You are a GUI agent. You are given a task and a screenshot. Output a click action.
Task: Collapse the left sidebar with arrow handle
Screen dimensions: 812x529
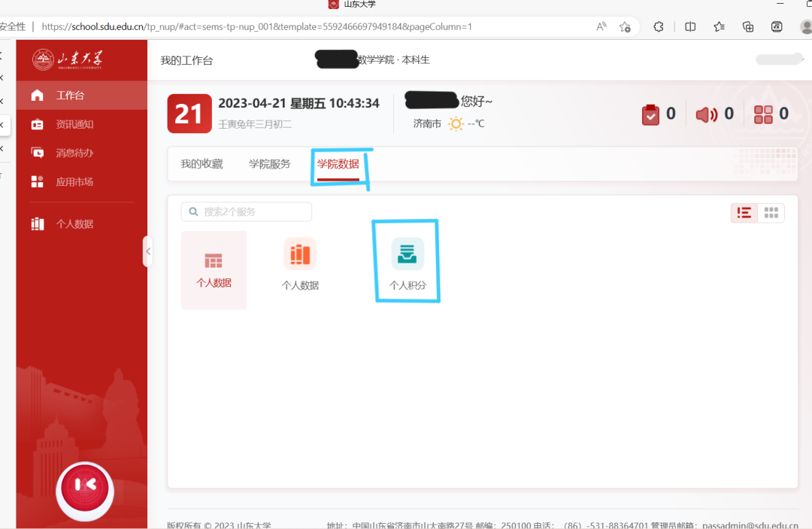pyautogui.click(x=147, y=251)
